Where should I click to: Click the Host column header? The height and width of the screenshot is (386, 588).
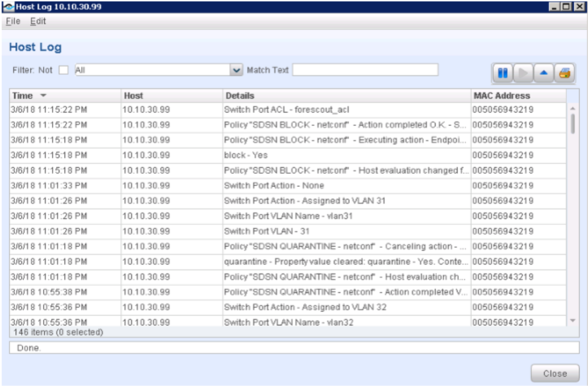pos(172,96)
